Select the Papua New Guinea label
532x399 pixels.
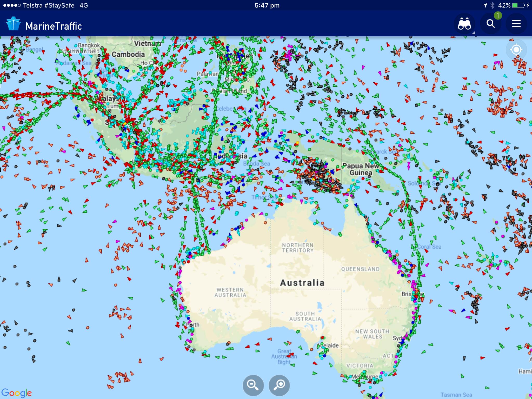(361, 169)
